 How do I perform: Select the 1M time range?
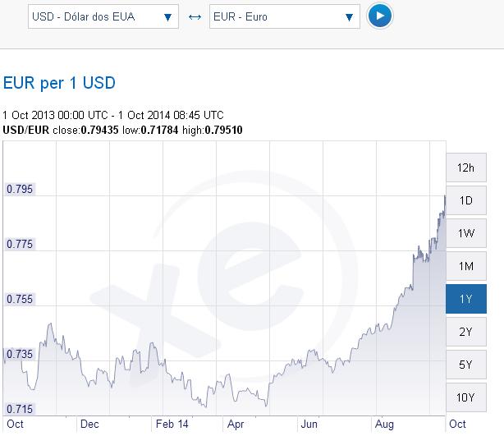(x=465, y=266)
